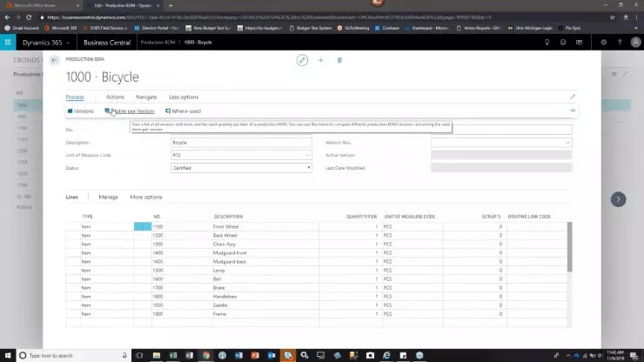This screenshot has width=644, height=362.
Task: Open the Windows Start menu
Action: [8, 355]
